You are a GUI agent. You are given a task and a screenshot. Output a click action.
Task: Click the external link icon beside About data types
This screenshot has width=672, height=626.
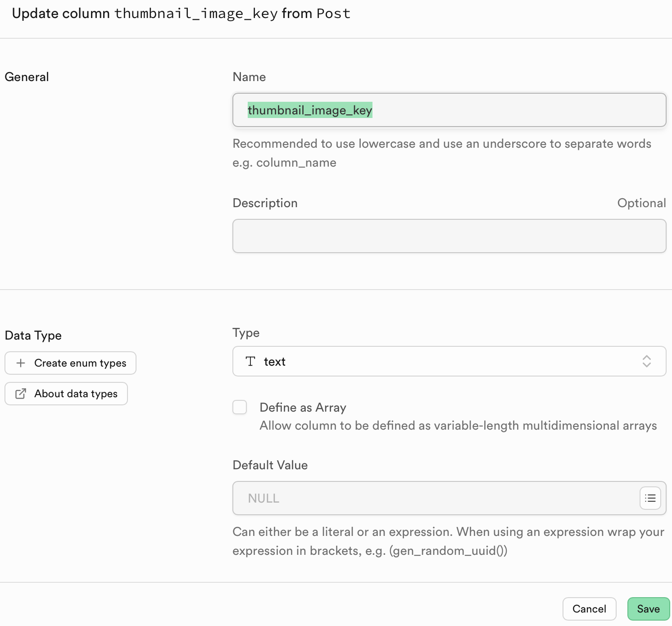pos(21,394)
